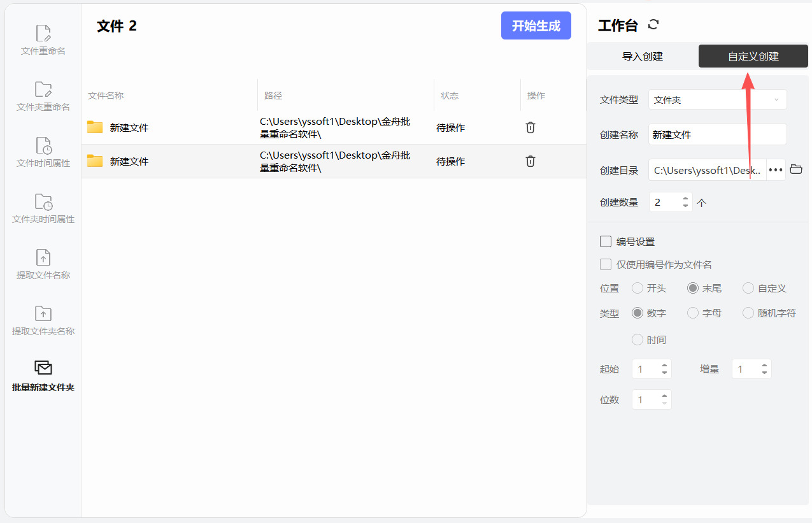This screenshot has height=523, width=812.
Task: Click the 位数 number field
Action: pos(652,399)
